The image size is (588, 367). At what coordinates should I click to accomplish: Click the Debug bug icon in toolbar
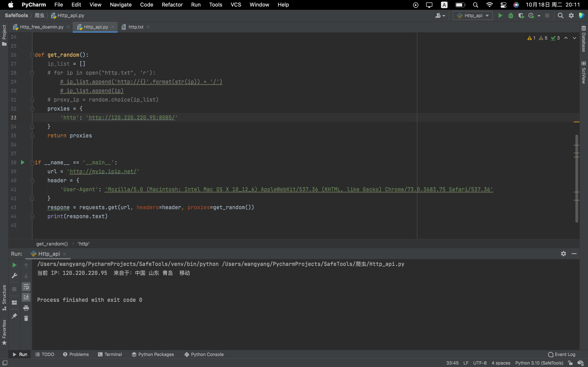510,15
